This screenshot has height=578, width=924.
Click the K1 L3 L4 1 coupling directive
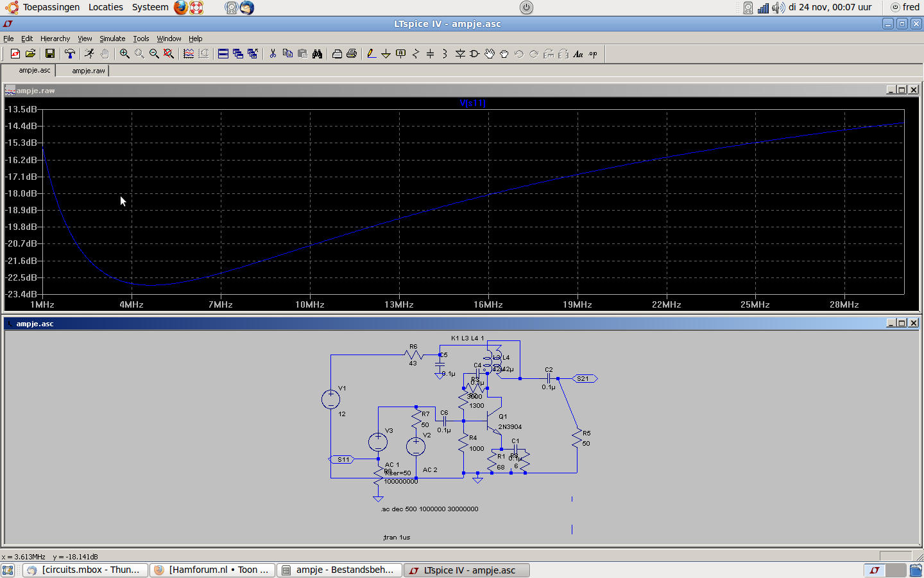pyautogui.click(x=467, y=338)
